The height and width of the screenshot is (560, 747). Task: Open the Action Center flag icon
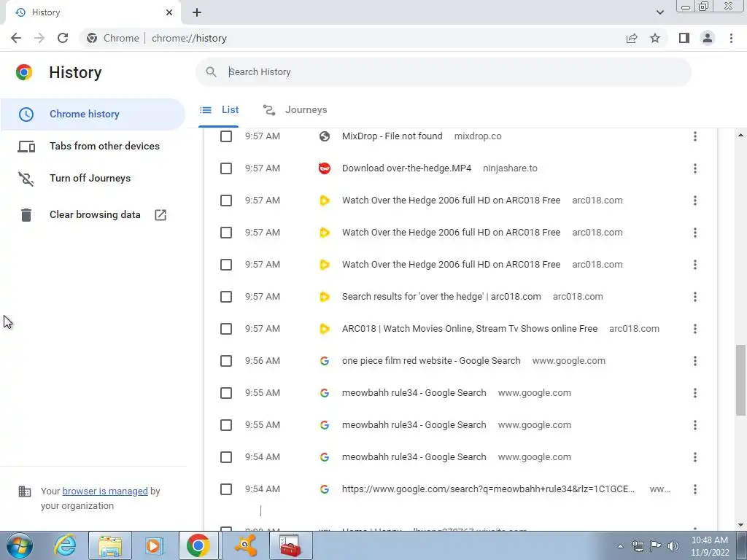click(656, 546)
